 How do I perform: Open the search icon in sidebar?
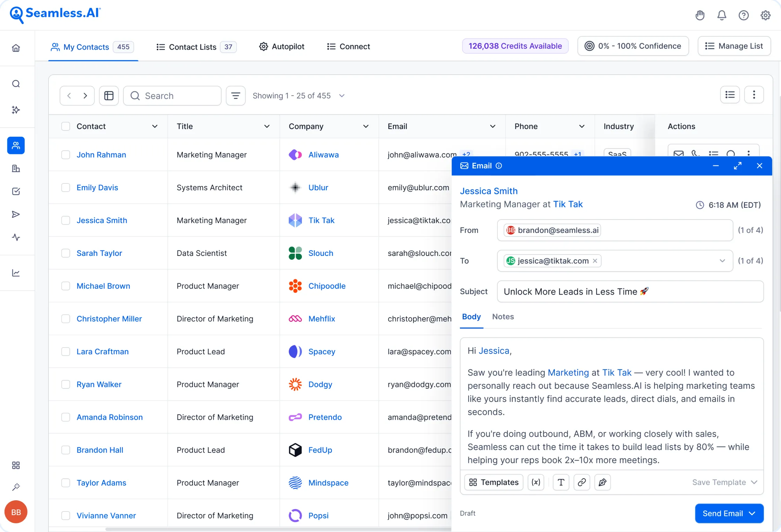[x=16, y=84]
